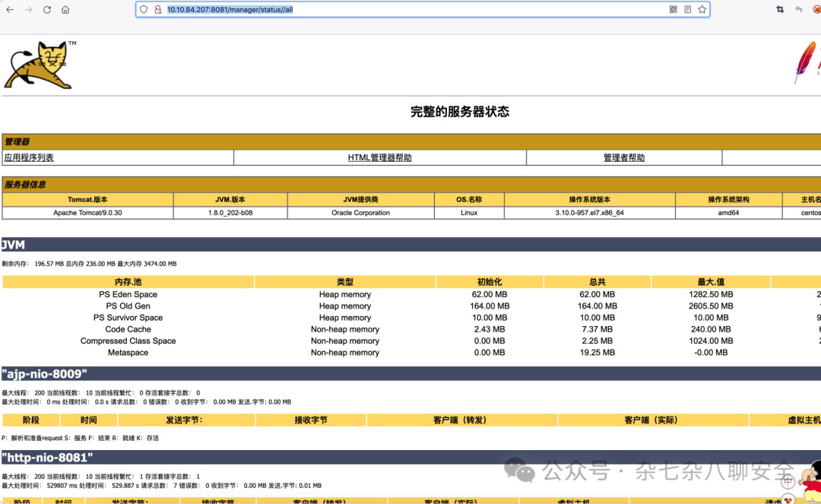Click the 内存.池 column header
Screen dimensions: 821x504
(x=128, y=282)
